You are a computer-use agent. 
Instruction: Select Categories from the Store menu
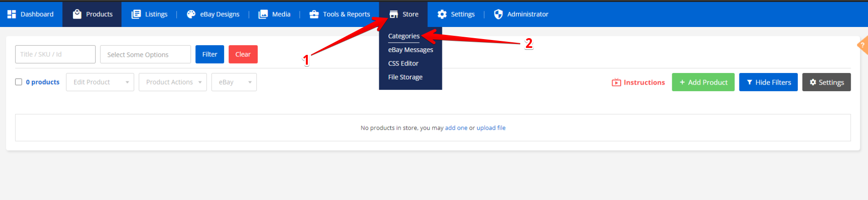(403, 36)
